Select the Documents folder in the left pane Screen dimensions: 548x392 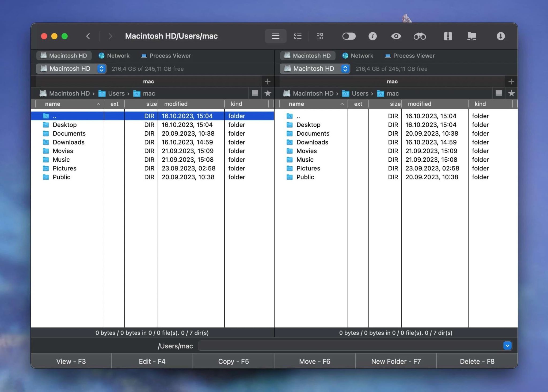[x=69, y=133]
